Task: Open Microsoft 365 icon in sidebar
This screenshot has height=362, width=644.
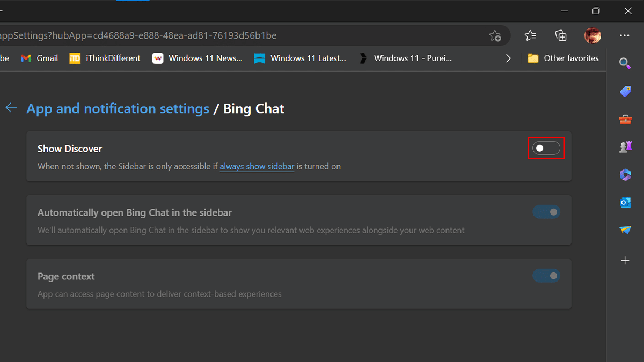Action: [x=625, y=175]
